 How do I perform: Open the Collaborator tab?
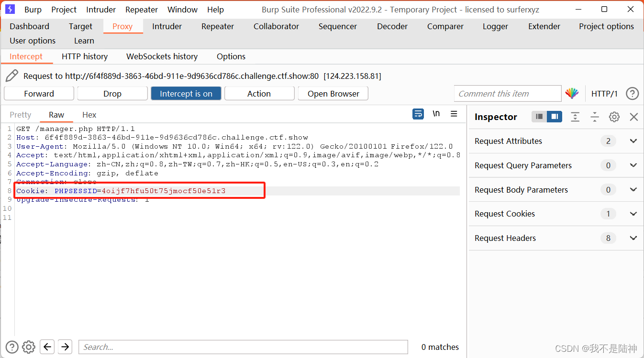[x=277, y=26]
